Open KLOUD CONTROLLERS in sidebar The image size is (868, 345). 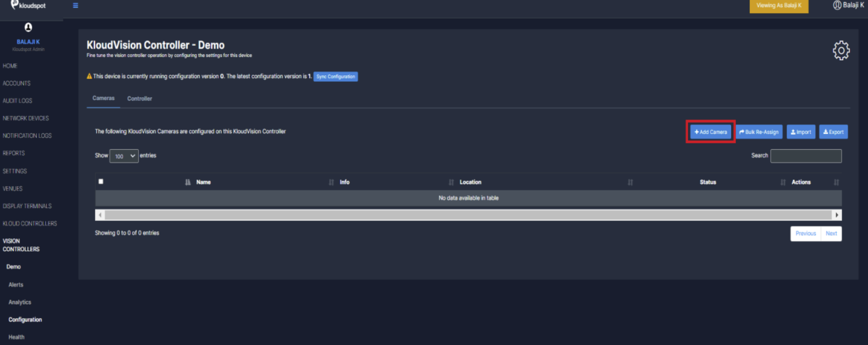[x=30, y=224]
